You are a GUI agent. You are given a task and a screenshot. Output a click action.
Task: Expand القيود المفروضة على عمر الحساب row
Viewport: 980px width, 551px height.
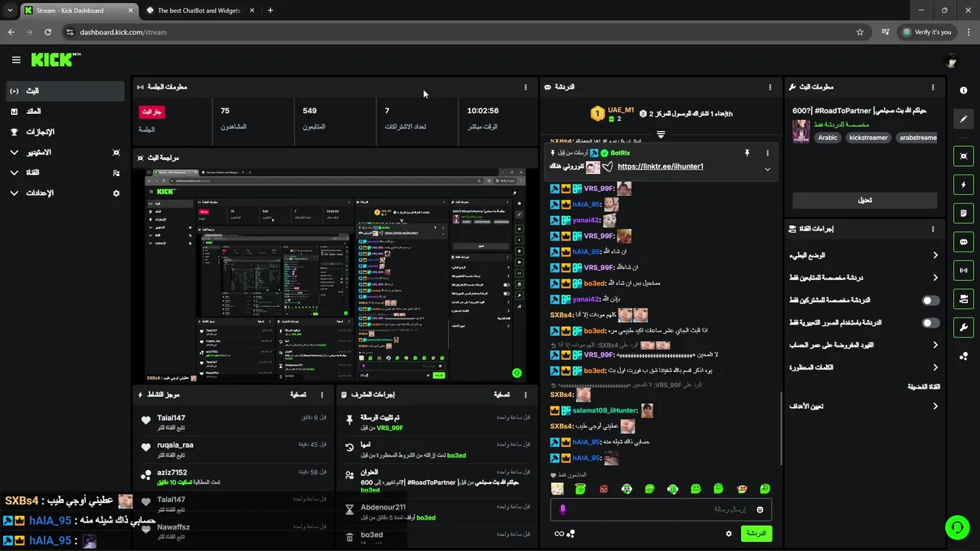pyautogui.click(x=863, y=345)
